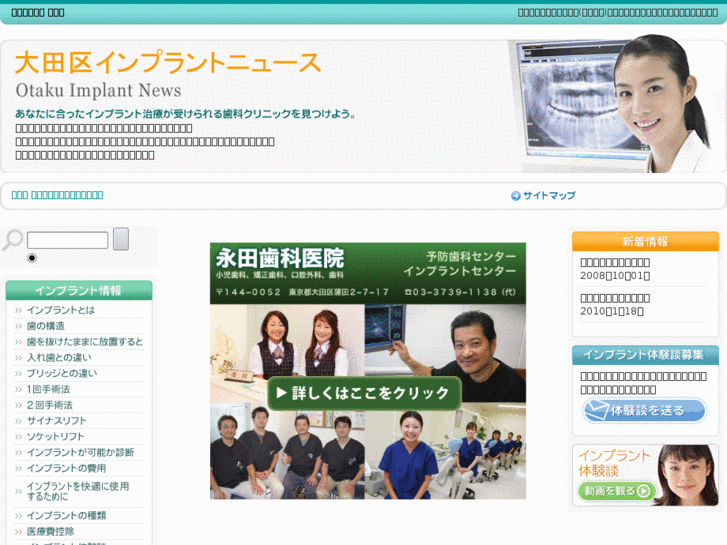Viewport: 727px width, 545px height.
Task: Open the サイトマップ link
Action: 549,195
